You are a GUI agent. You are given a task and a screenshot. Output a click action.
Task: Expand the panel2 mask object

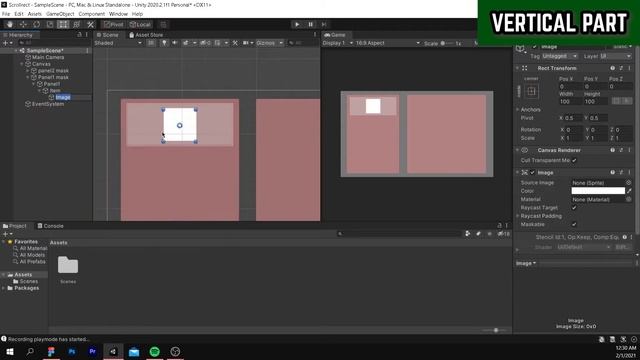[28, 71]
